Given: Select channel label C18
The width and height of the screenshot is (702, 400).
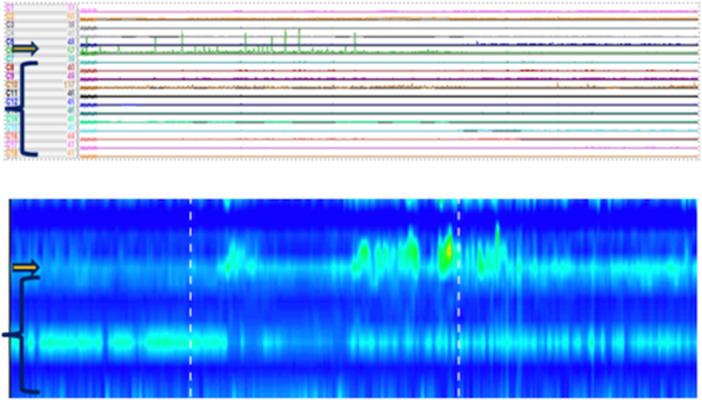Looking at the screenshot, I should (9, 152).
